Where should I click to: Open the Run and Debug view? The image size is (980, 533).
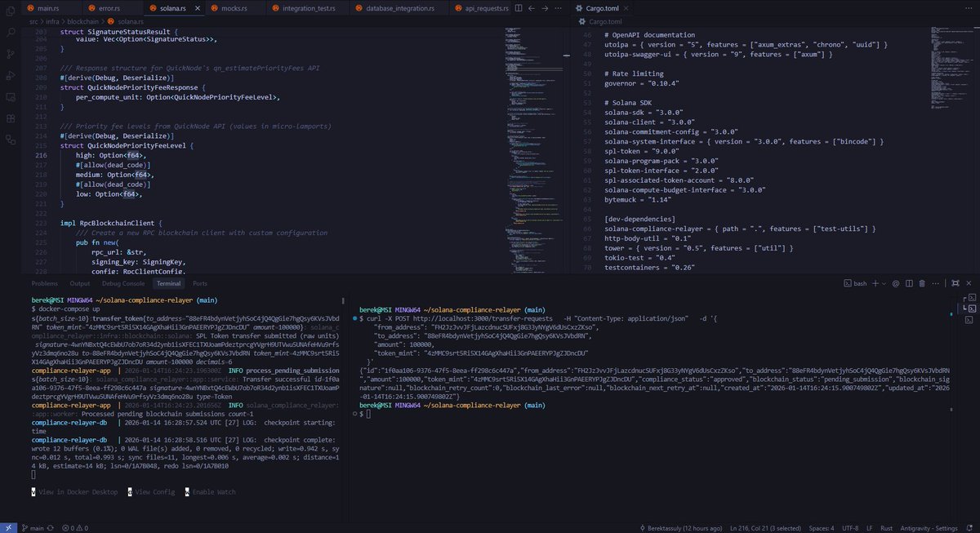(10, 76)
